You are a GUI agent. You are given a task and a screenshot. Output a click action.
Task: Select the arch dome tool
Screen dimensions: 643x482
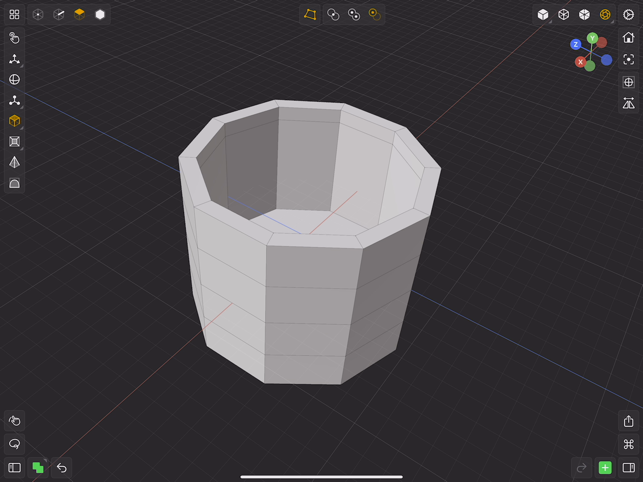coord(14,183)
